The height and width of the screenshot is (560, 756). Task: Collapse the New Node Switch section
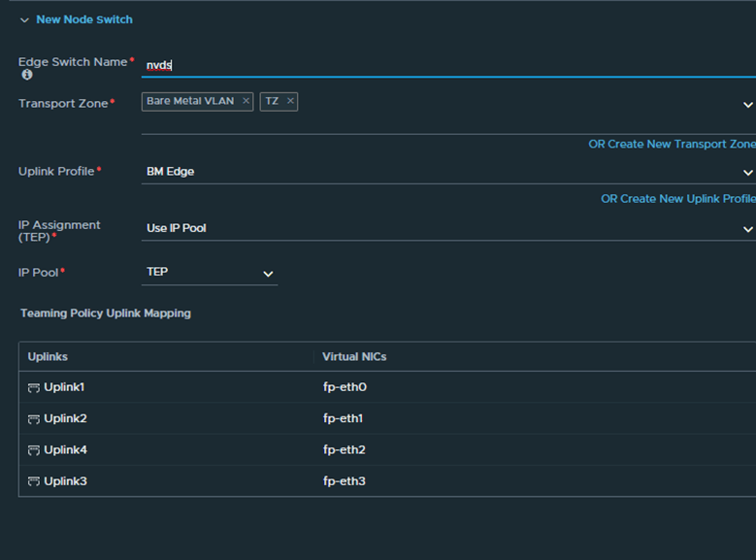[24, 20]
